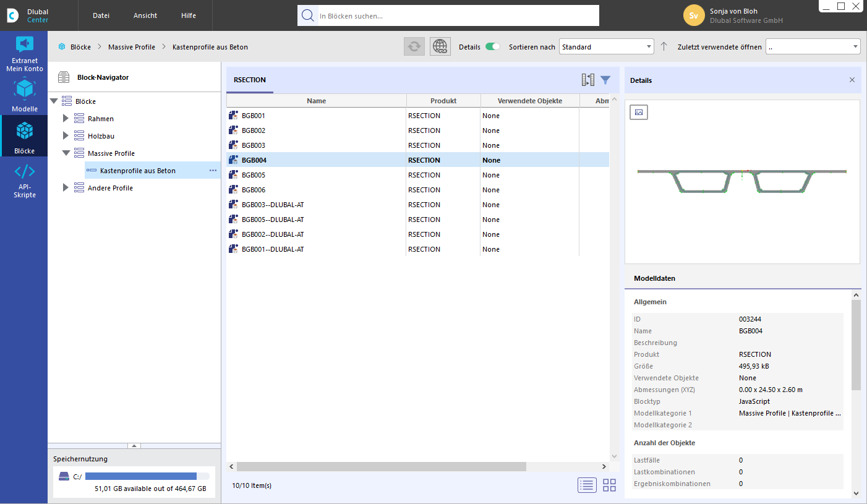The height and width of the screenshot is (504, 867).
Task: Click the C:/ drive icon
Action: pyautogui.click(x=64, y=476)
